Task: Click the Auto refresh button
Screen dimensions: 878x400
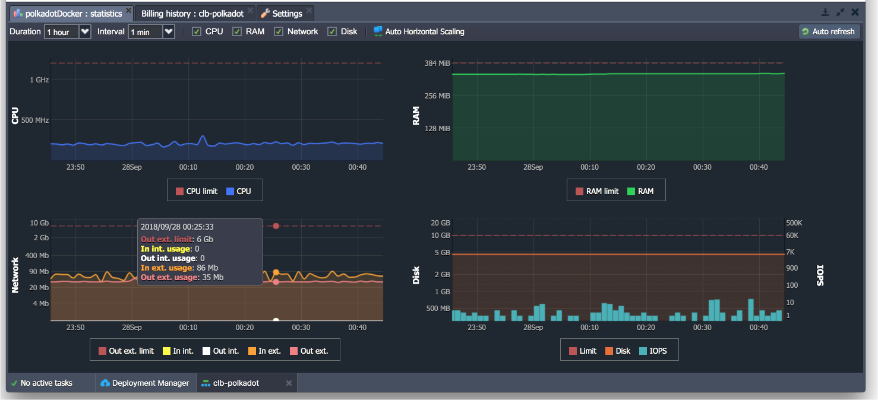Action: coord(829,32)
